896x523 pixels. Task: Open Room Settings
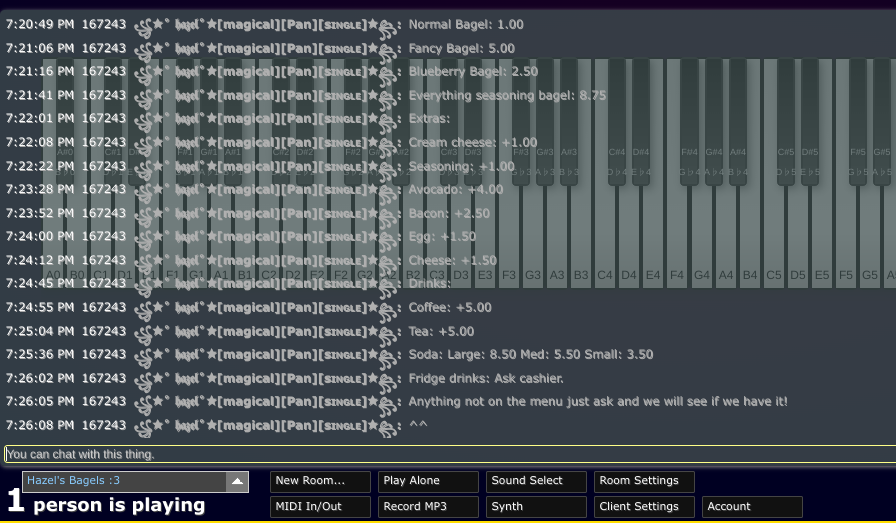(644, 481)
